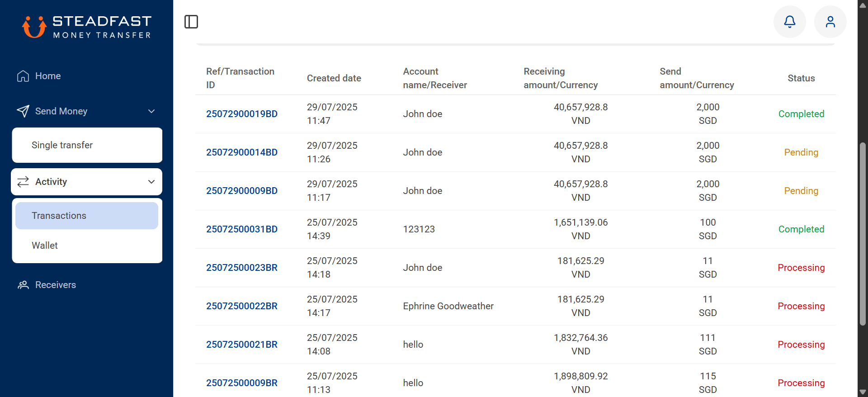
Task: Select Single transfer menu item
Action: (x=87, y=145)
